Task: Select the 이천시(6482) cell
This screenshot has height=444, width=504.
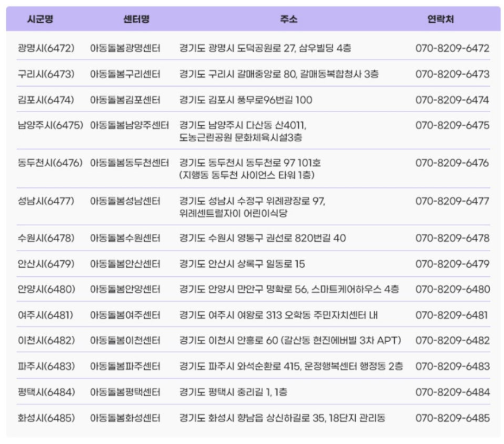Action: pos(47,340)
